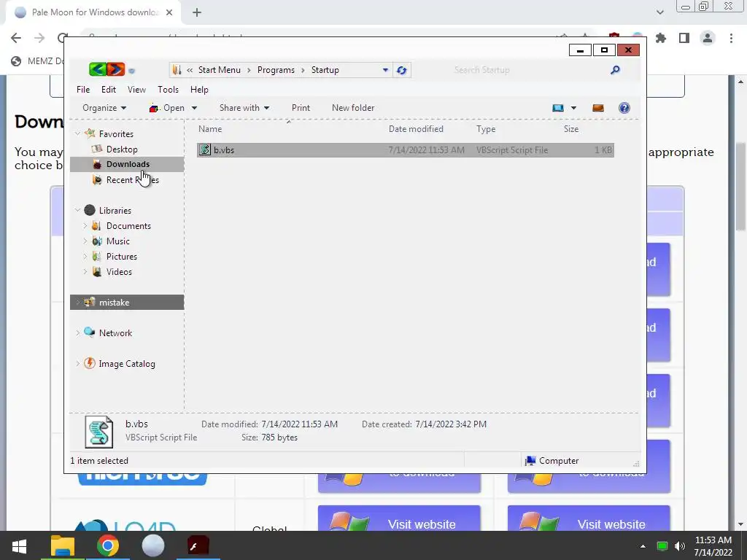The width and height of the screenshot is (747, 560).
Task: Open the views dropdown arrow
Action: point(573,108)
